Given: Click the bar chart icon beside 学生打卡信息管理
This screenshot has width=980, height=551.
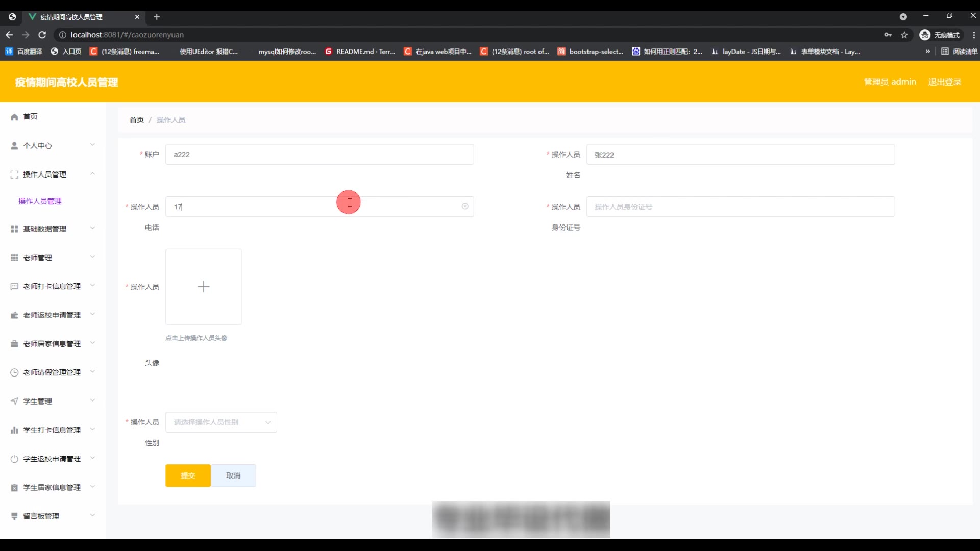Looking at the screenshot, I should pyautogui.click(x=14, y=431).
